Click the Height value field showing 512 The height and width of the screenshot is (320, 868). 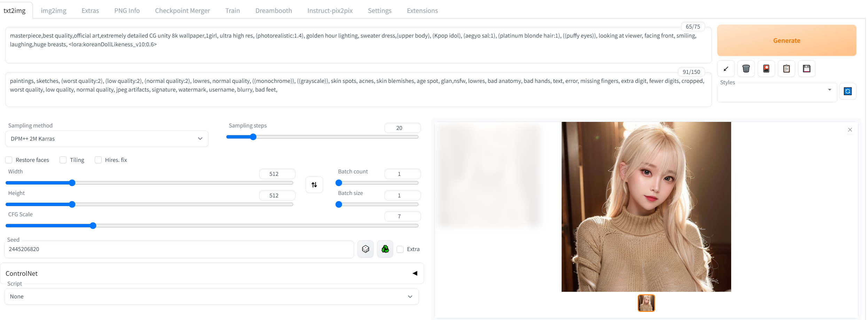click(x=277, y=195)
